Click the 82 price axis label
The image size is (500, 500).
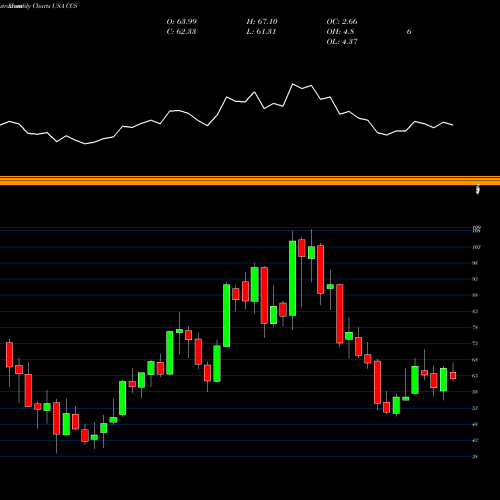475,311
